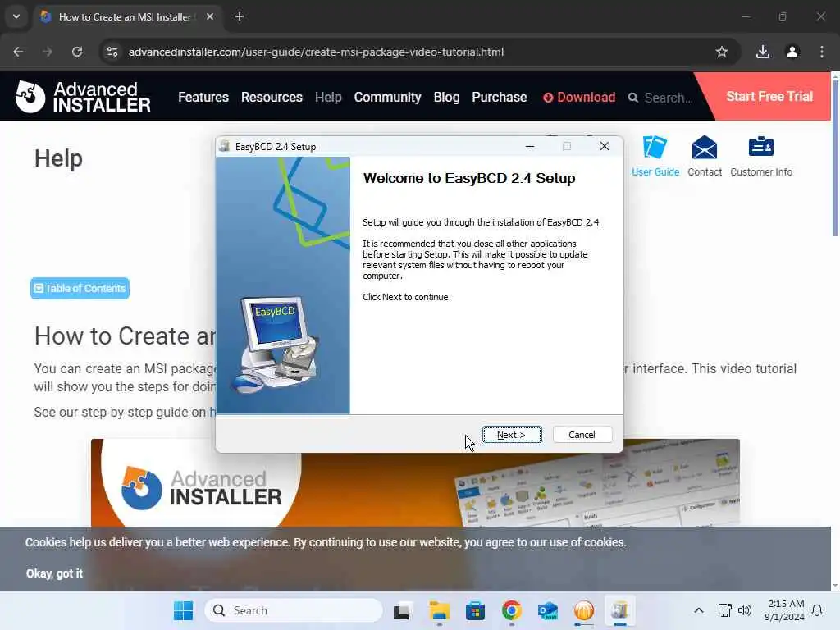840x630 pixels.
Task: Open the Chrome three-dot menu
Action: click(x=822, y=52)
